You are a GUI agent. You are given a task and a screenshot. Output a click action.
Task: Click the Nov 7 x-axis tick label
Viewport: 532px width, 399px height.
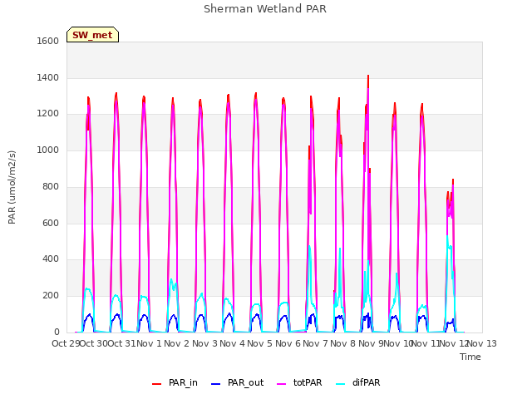click(x=315, y=343)
